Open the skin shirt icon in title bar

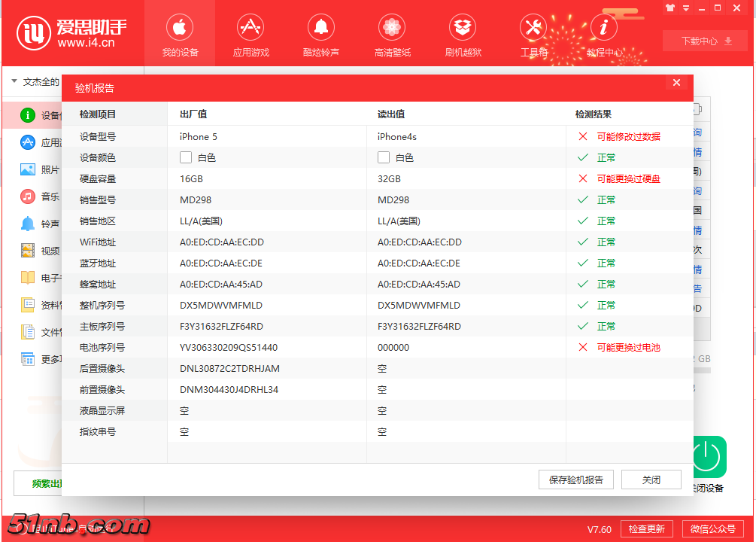[x=670, y=8]
